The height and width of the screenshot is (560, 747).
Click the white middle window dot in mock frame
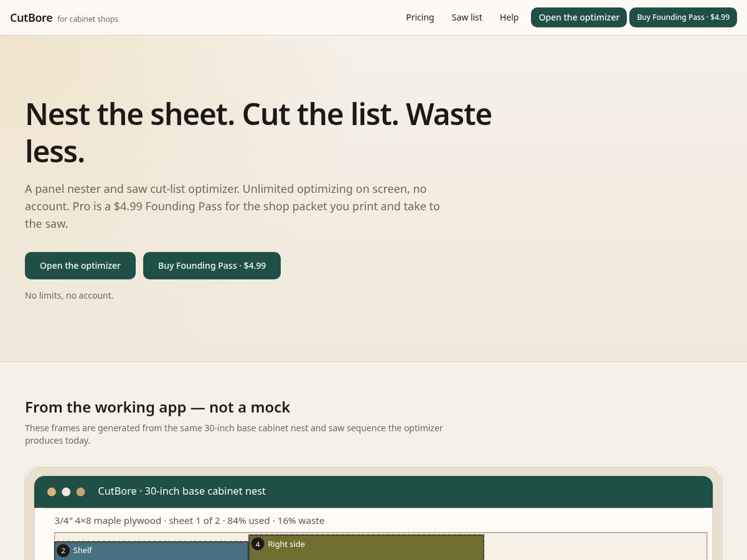click(x=66, y=492)
